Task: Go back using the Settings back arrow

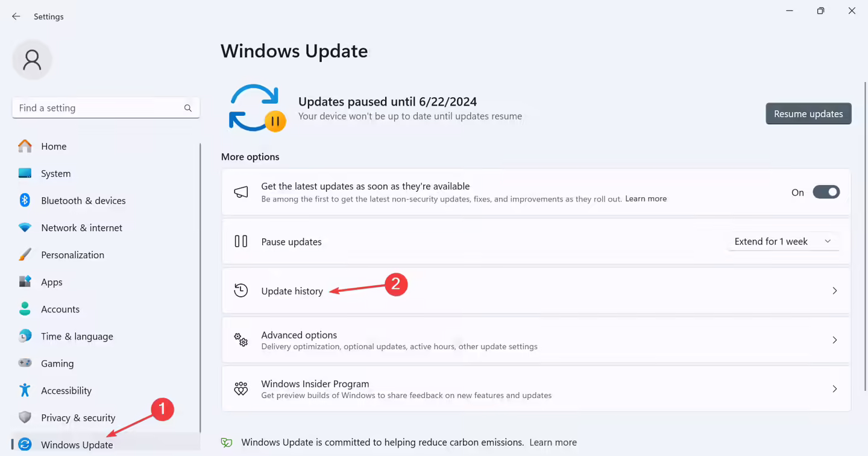Action: [x=16, y=16]
